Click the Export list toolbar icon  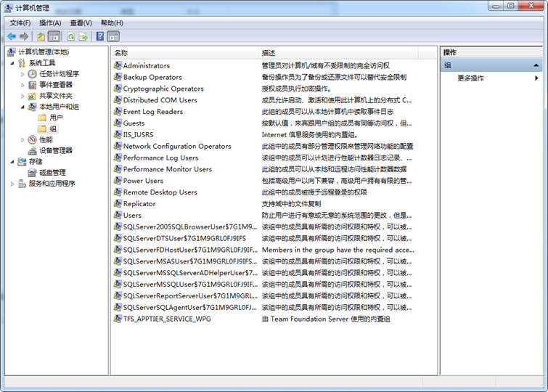point(83,36)
